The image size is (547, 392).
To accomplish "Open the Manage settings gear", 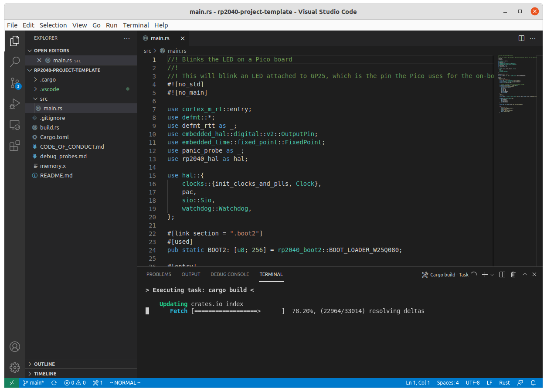I will [15, 367].
